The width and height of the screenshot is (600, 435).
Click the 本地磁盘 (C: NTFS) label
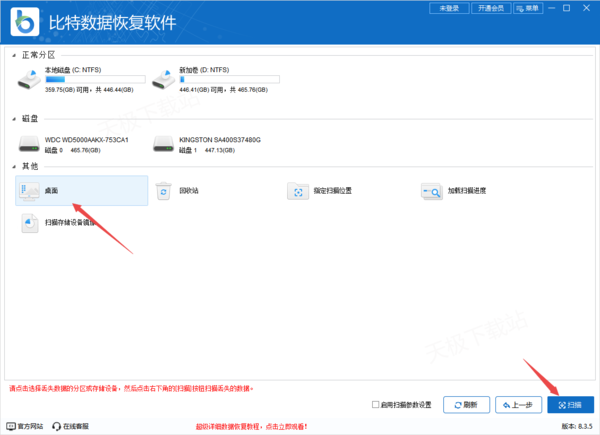coord(73,70)
